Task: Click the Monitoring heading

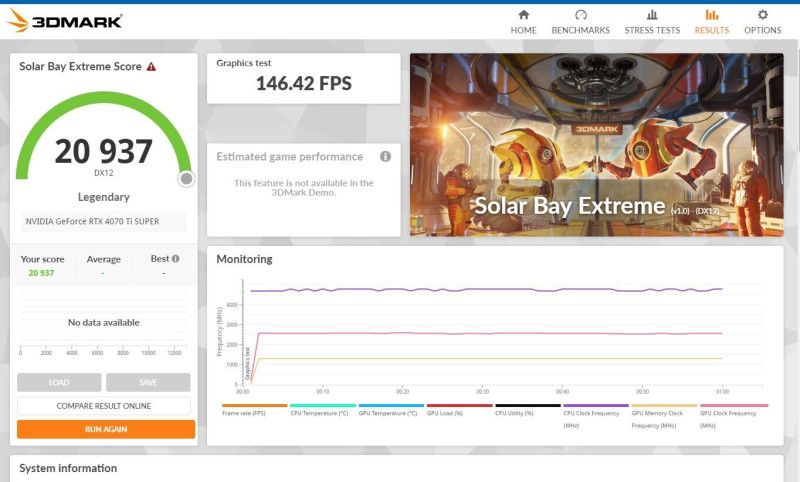Action: tap(244, 259)
